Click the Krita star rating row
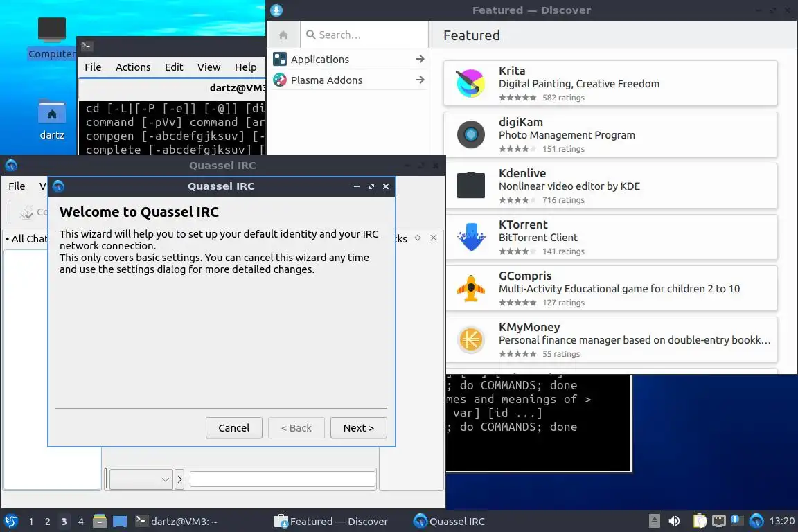 tap(517, 97)
